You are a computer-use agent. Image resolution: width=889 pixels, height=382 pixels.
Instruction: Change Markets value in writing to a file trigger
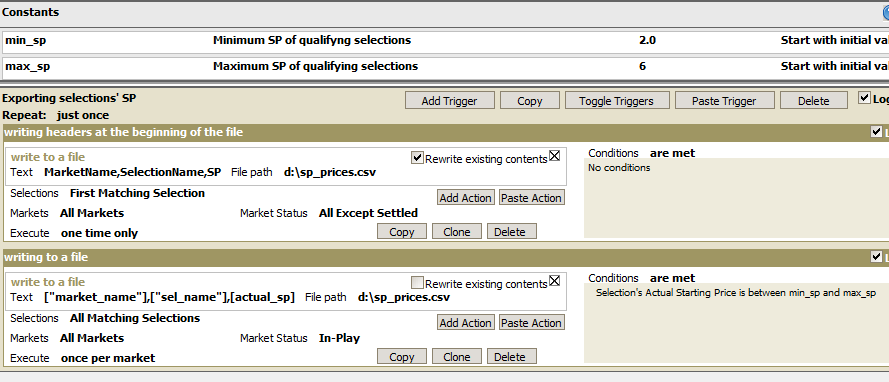(x=92, y=338)
